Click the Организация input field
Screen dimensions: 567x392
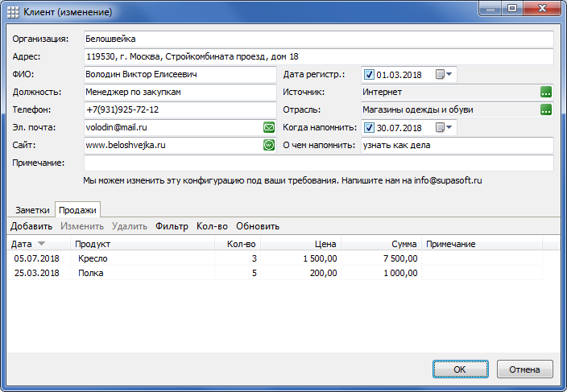click(319, 39)
